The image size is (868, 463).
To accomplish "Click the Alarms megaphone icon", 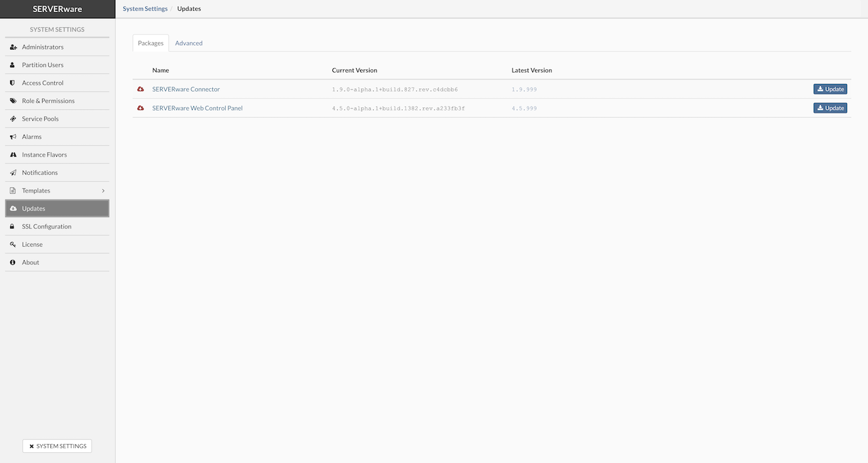I will [13, 137].
